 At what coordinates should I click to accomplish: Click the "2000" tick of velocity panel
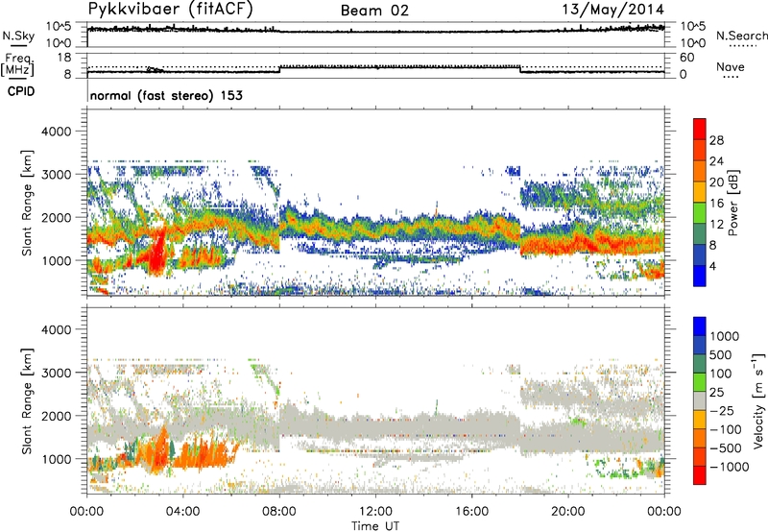point(56,416)
